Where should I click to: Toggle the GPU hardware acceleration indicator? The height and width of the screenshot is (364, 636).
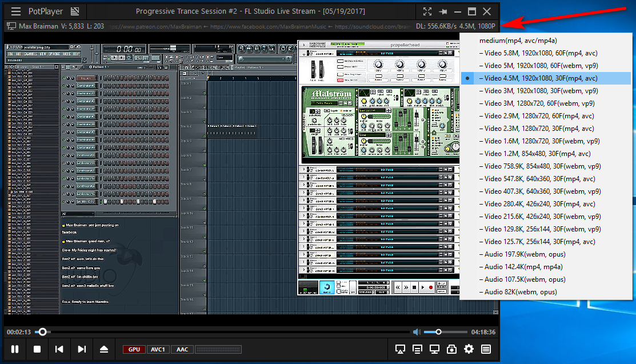tap(134, 349)
